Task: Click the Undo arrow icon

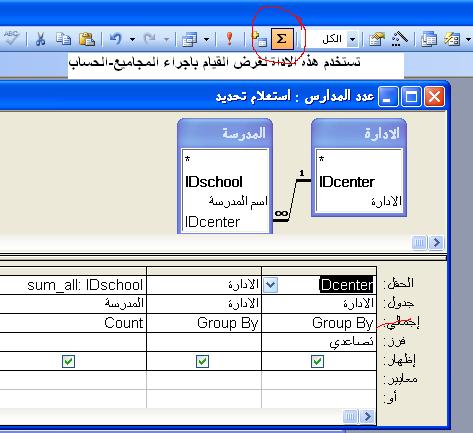Action: 116,39
